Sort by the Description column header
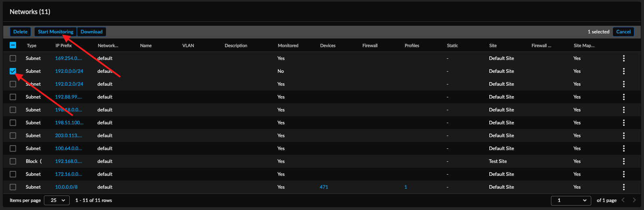 point(236,45)
